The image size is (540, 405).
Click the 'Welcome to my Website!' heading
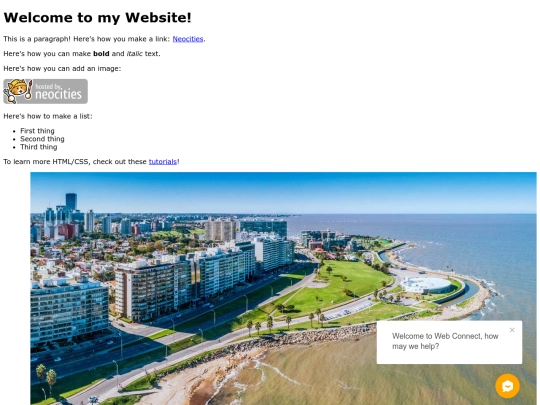[97, 18]
